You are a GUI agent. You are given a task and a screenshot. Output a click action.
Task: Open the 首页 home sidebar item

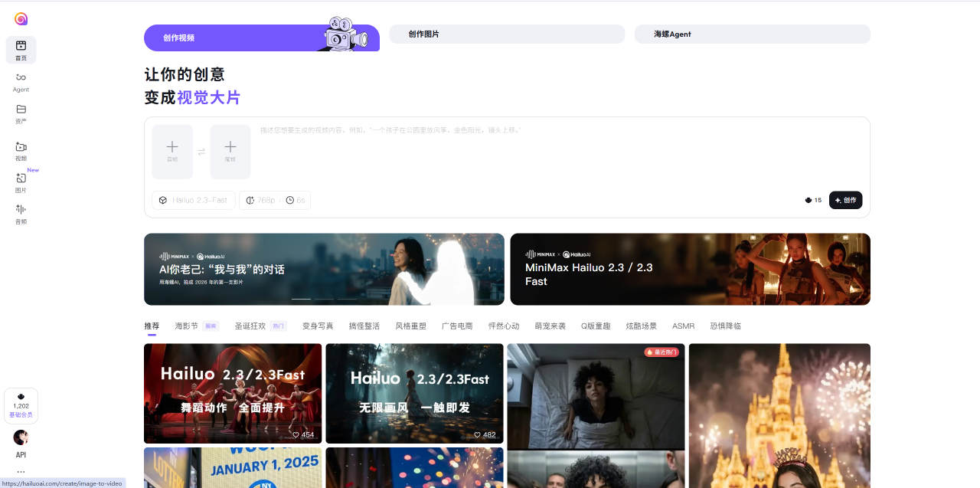point(21,50)
